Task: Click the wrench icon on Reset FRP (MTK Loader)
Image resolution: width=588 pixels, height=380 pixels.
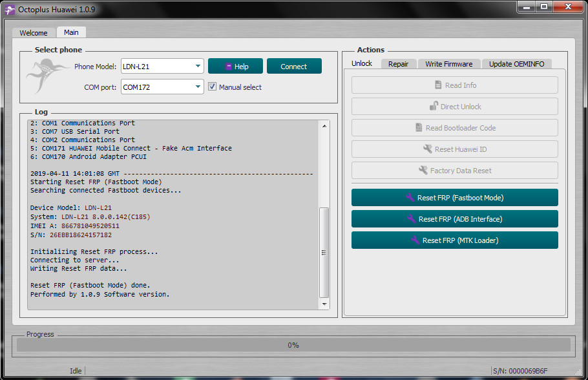Action: coord(415,240)
